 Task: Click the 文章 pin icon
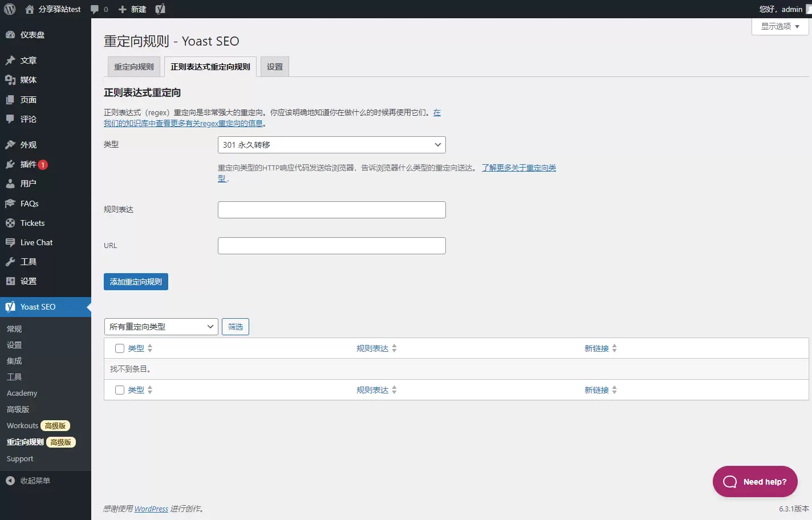tap(10, 60)
